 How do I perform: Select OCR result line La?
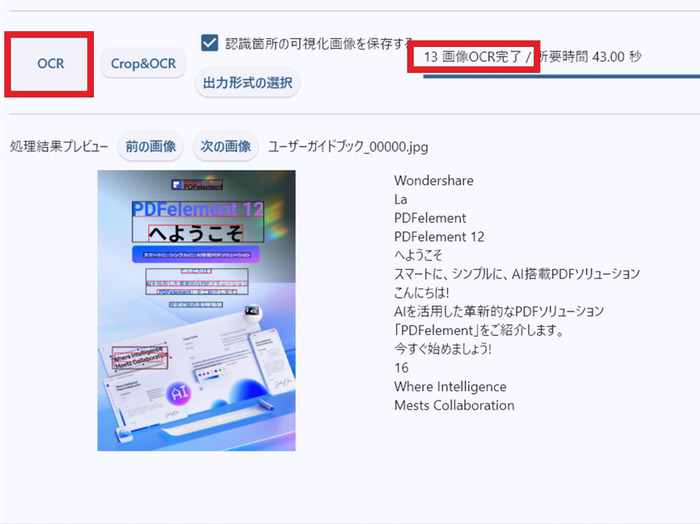(400, 199)
